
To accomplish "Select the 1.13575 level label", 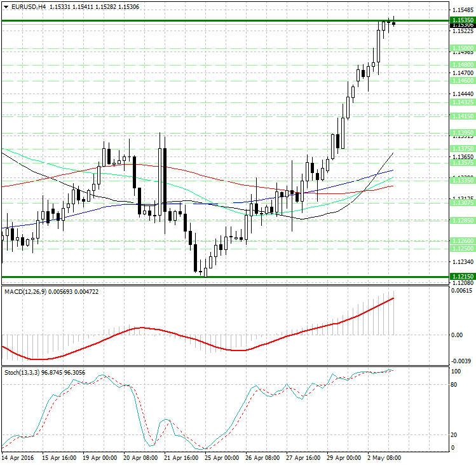I will click(463, 163).
